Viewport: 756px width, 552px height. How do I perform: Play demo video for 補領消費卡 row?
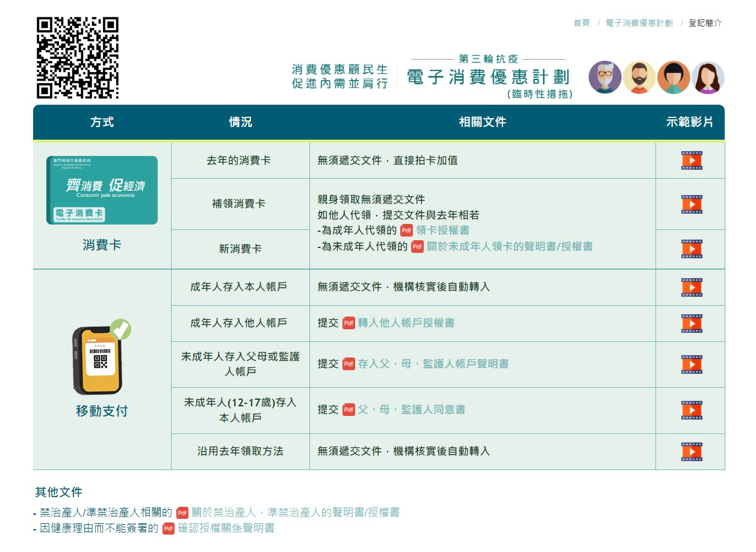(x=691, y=204)
